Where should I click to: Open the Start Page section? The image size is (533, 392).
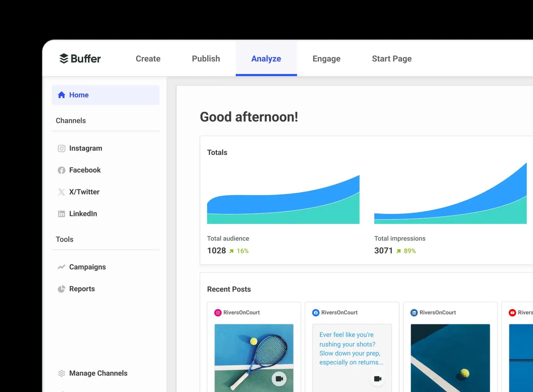(391, 59)
